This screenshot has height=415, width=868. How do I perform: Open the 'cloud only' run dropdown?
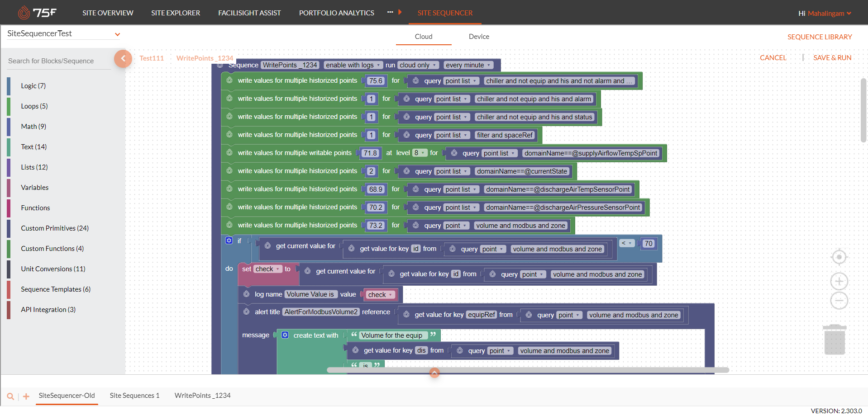pos(418,65)
